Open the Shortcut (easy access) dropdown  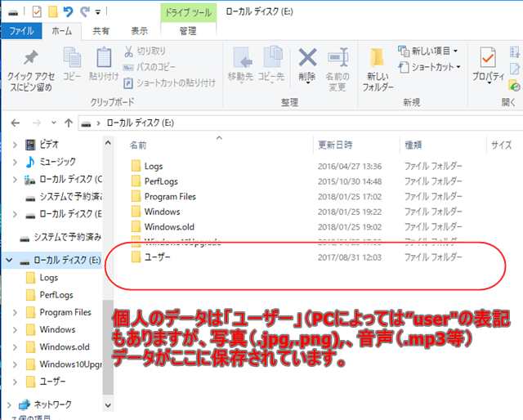(x=430, y=67)
